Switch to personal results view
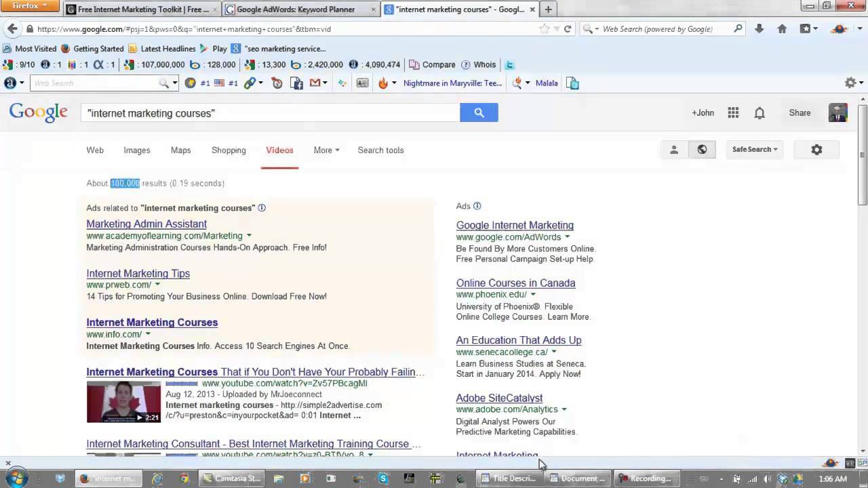The image size is (868, 488). point(674,150)
